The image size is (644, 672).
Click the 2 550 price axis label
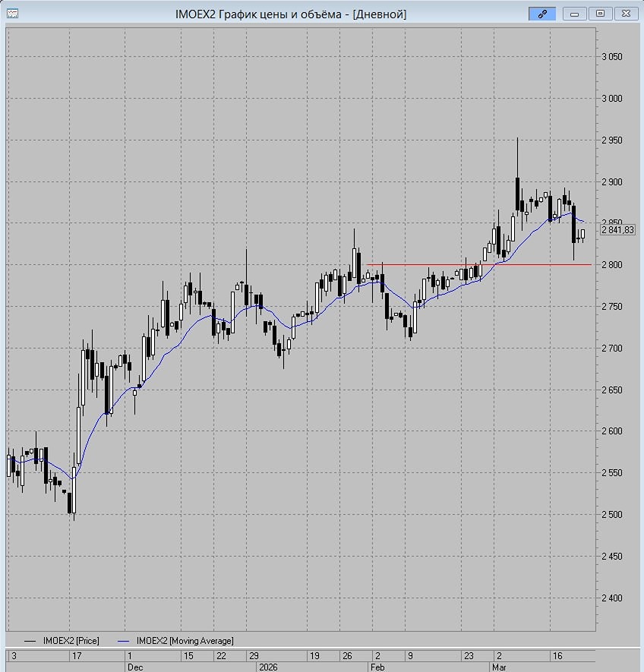tap(612, 473)
